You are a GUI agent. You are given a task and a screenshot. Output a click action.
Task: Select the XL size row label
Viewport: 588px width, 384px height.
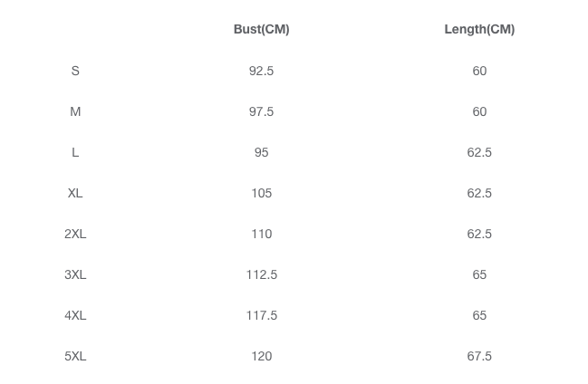point(75,193)
